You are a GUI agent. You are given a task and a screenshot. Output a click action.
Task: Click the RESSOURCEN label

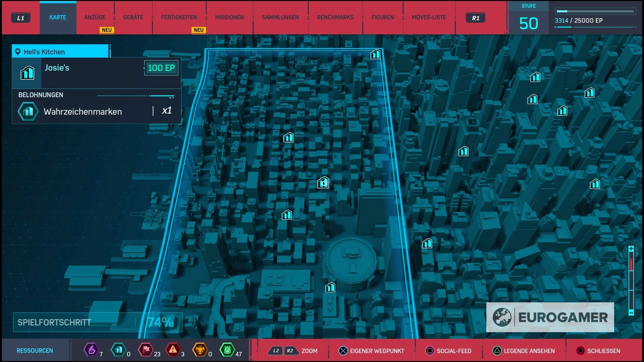[x=35, y=351]
